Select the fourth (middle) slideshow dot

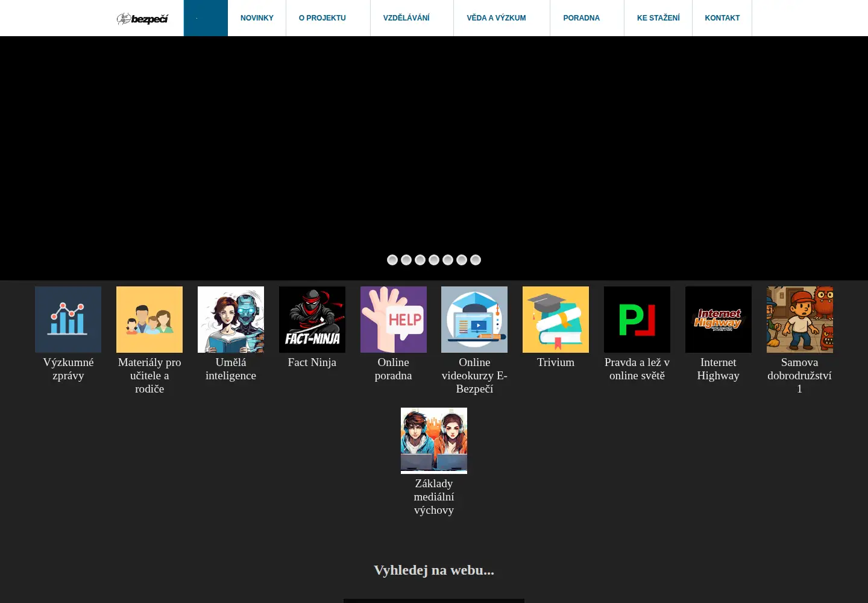click(x=434, y=260)
